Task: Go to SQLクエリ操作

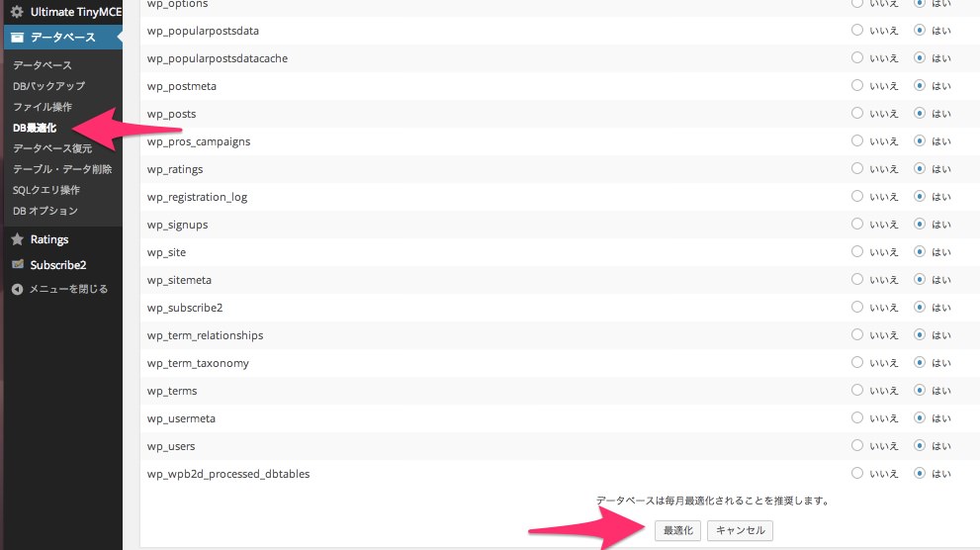Action: coord(46,190)
